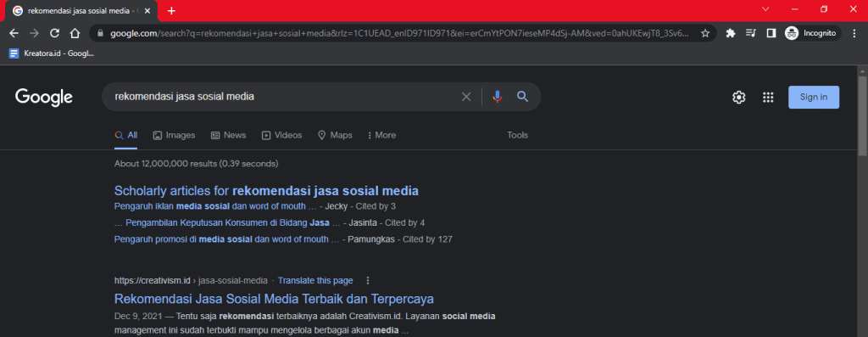Open the browser side panel
This screenshot has width=868, height=337.
[771, 33]
